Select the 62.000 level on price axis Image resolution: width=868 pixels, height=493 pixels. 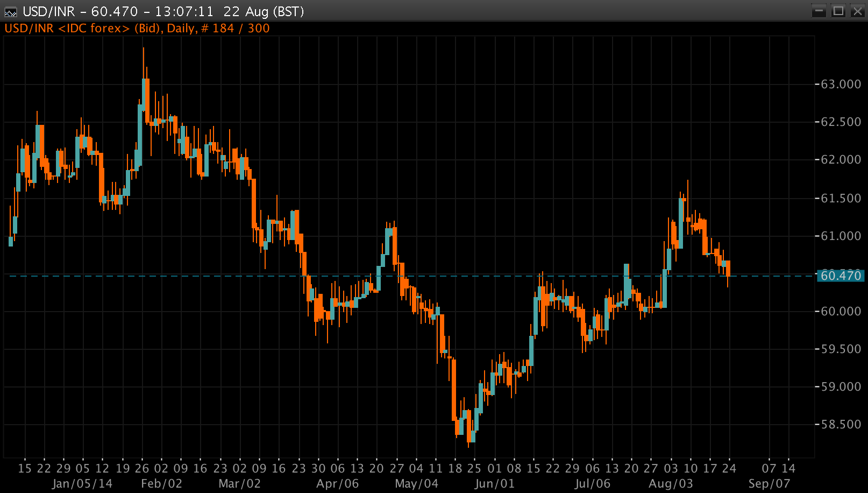click(841, 160)
